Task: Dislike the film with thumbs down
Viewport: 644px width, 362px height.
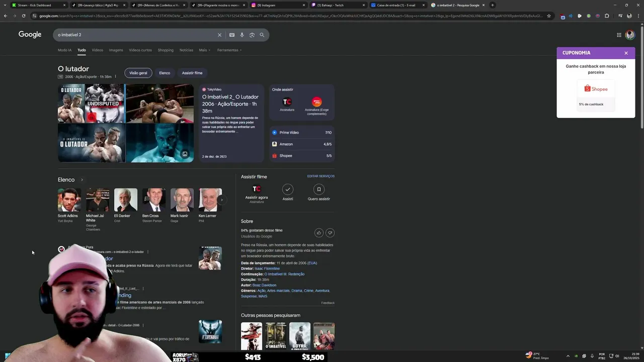Action: point(330,233)
